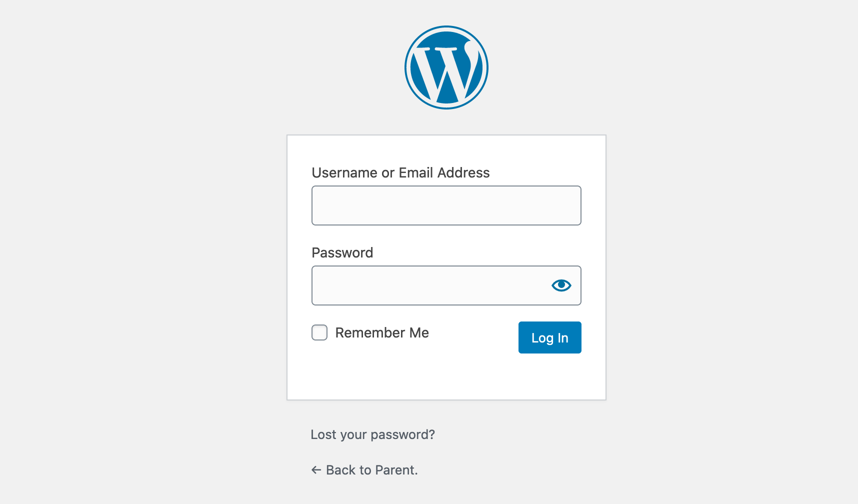Follow the Back to Parent link
This screenshot has height=504, width=858.
pos(371,470)
